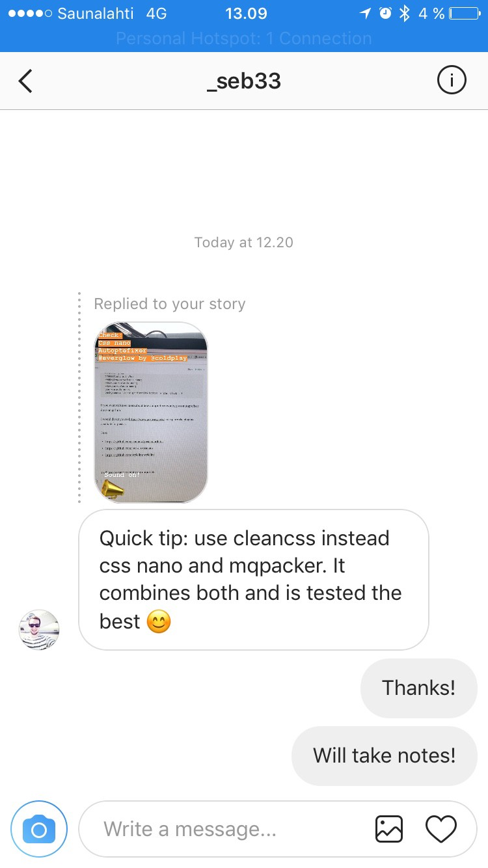Send a heart icon

click(x=441, y=829)
